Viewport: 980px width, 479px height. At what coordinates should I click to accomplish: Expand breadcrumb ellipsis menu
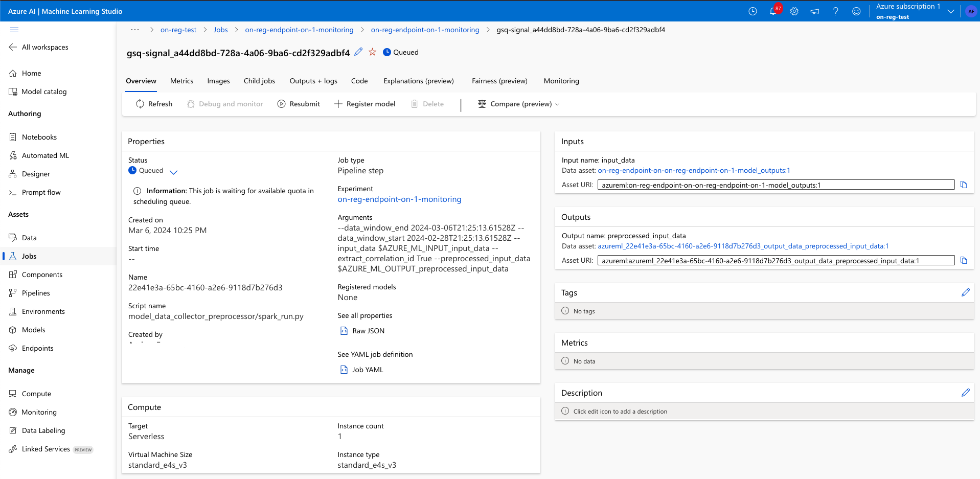click(135, 30)
